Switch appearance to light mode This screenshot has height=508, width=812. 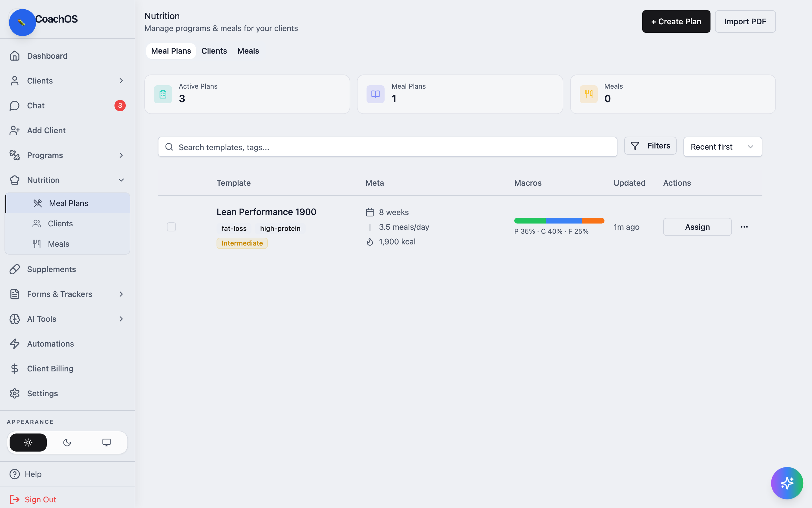coord(28,443)
